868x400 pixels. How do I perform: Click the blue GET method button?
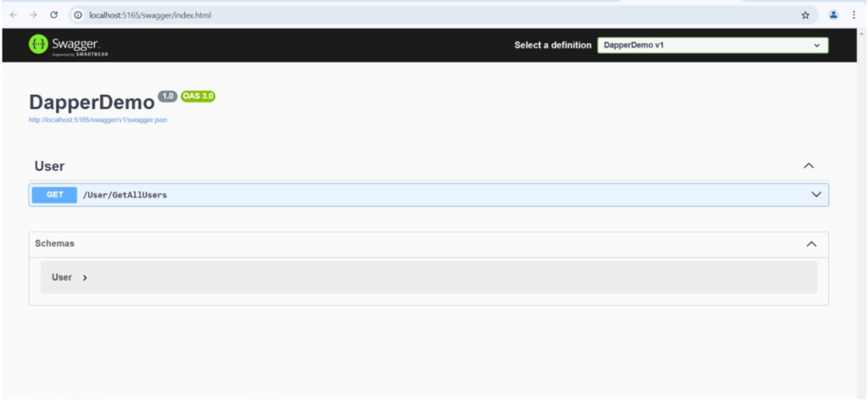54,195
